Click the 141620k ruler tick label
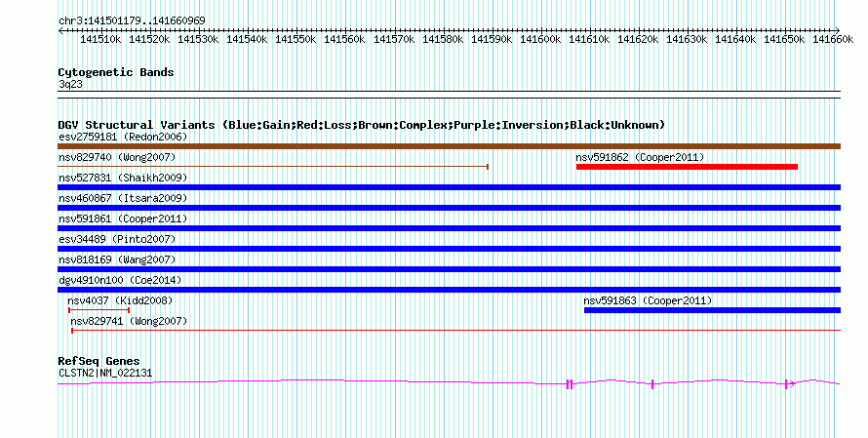Screen dimensions: 868x438 click(638, 39)
